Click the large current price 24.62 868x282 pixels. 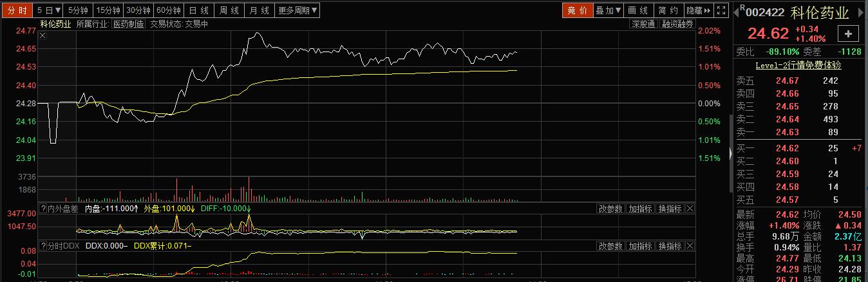[x=768, y=34]
